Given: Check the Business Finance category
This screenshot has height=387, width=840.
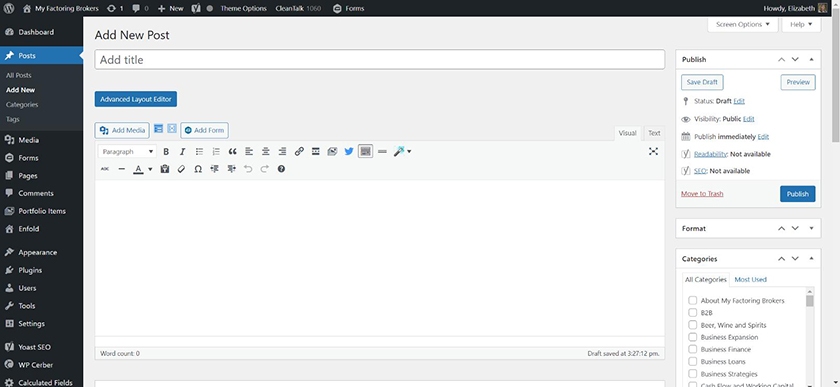Looking at the screenshot, I should [x=693, y=349].
